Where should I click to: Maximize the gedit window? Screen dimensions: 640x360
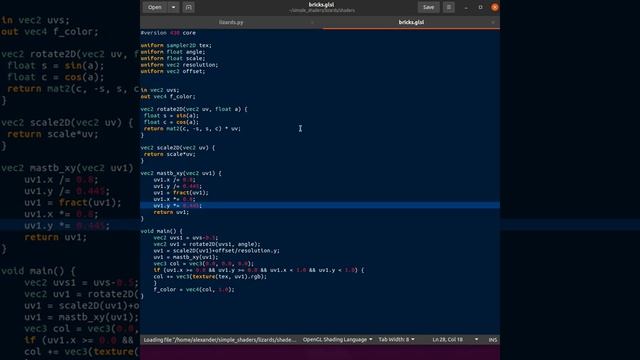click(x=480, y=7)
